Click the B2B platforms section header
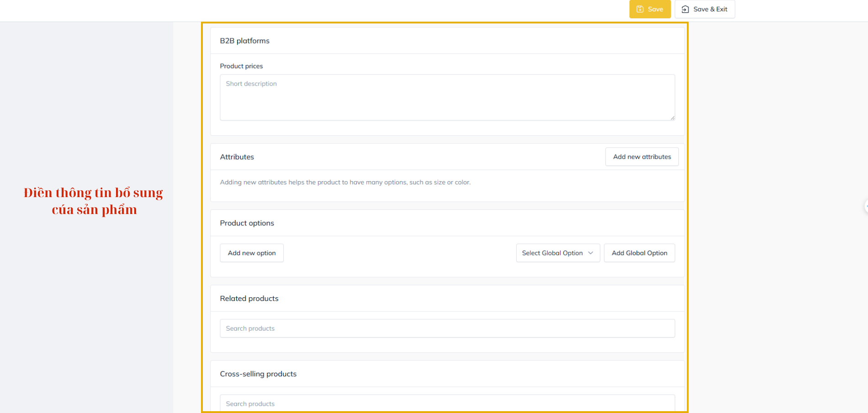The image size is (868, 413). click(245, 41)
